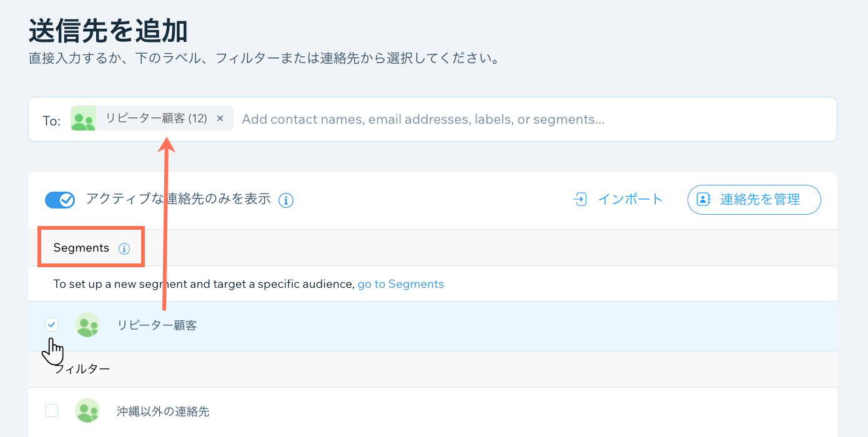Click the info icon next to Segments
This screenshot has height=437, width=868.
tap(124, 248)
